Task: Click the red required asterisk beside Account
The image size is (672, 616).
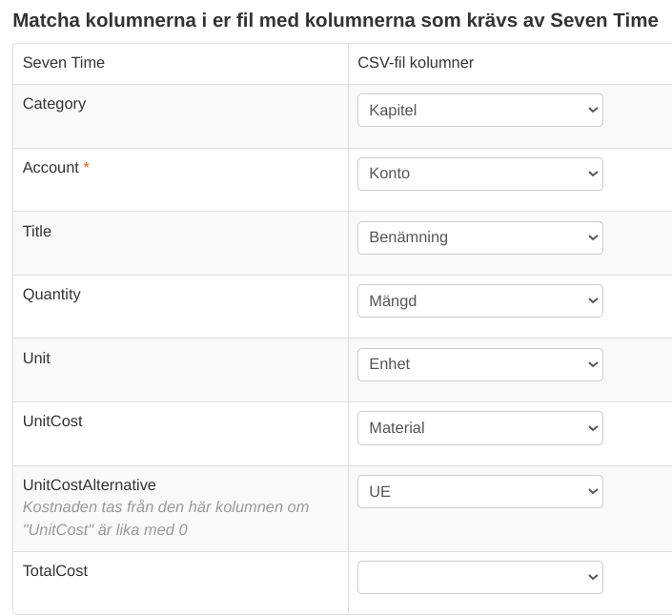Action: pos(87,168)
